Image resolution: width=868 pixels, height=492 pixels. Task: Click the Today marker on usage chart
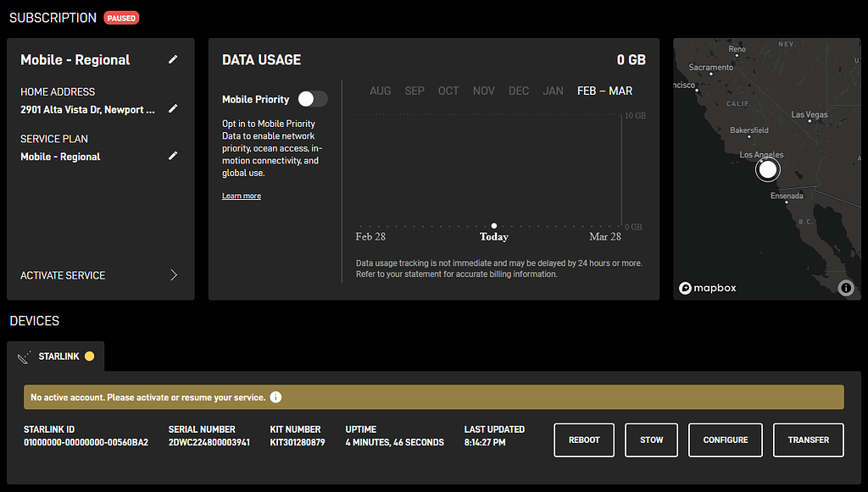click(x=494, y=225)
